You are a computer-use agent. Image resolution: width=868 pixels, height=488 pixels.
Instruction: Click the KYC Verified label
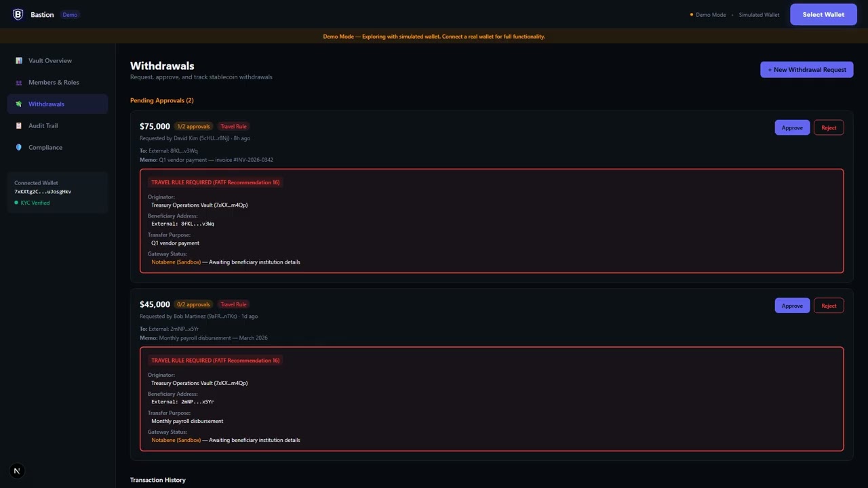35,203
